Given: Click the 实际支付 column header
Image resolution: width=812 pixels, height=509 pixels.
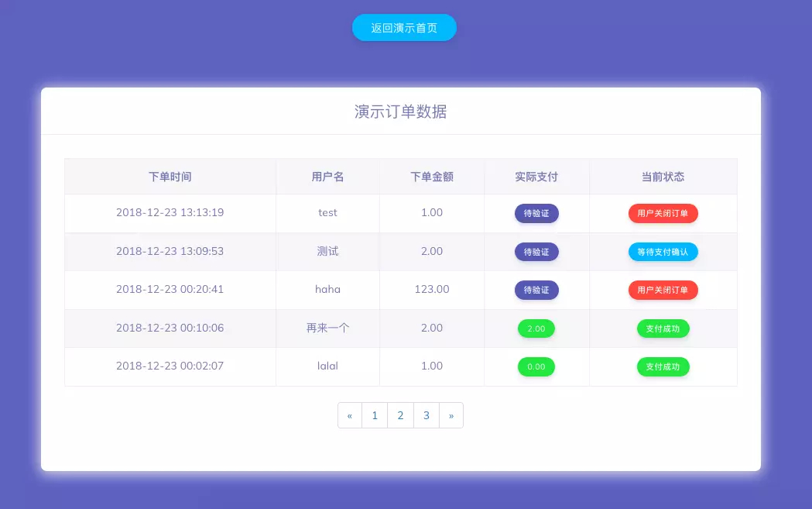Looking at the screenshot, I should (x=536, y=177).
